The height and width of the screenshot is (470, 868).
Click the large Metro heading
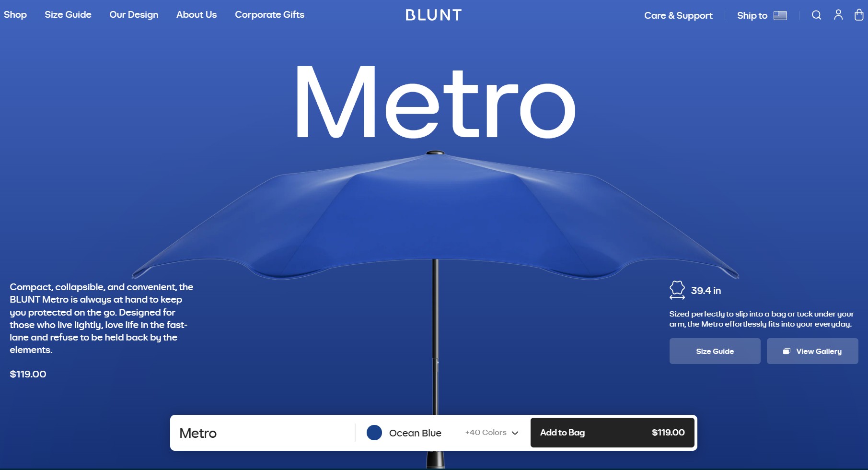436,102
